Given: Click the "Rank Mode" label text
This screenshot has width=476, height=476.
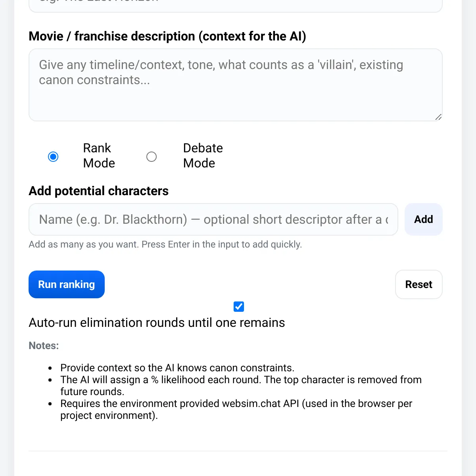Looking at the screenshot, I should pyautogui.click(x=99, y=155).
